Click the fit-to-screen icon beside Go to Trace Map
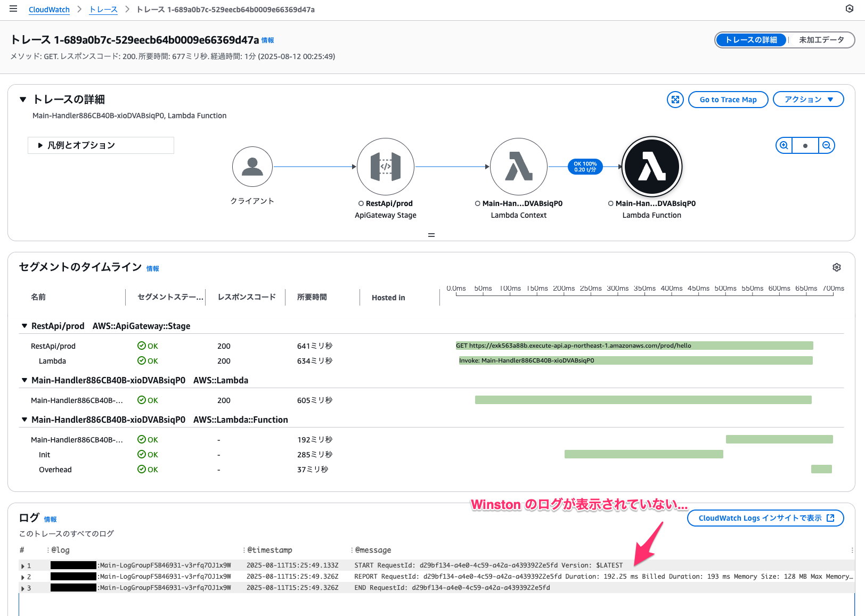The width and height of the screenshot is (865, 616). tap(675, 100)
